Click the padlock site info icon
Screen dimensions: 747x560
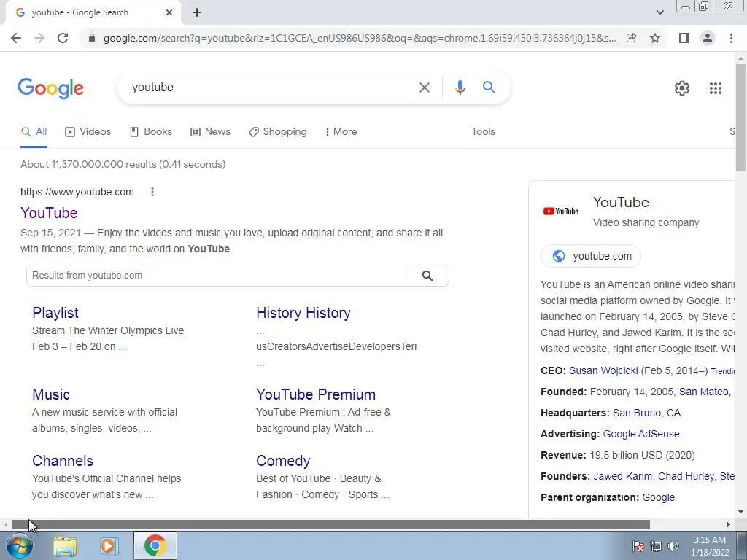(x=92, y=38)
